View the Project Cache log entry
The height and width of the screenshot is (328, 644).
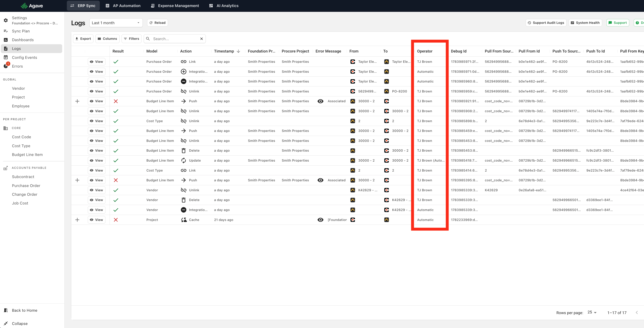point(97,220)
